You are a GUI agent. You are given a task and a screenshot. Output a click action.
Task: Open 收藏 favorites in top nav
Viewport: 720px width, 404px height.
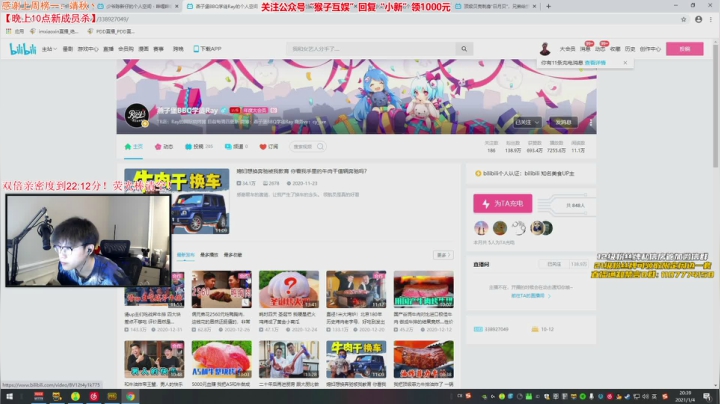pos(615,49)
